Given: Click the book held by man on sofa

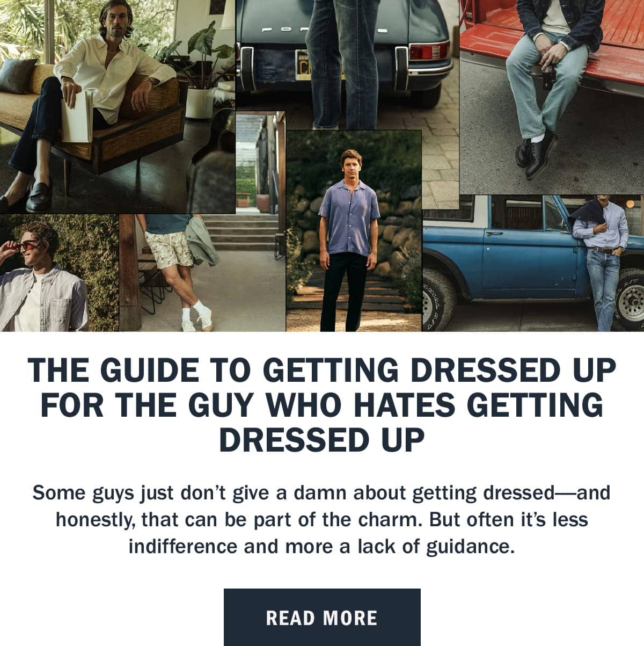Looking at the screenshot, I should 77,117.
